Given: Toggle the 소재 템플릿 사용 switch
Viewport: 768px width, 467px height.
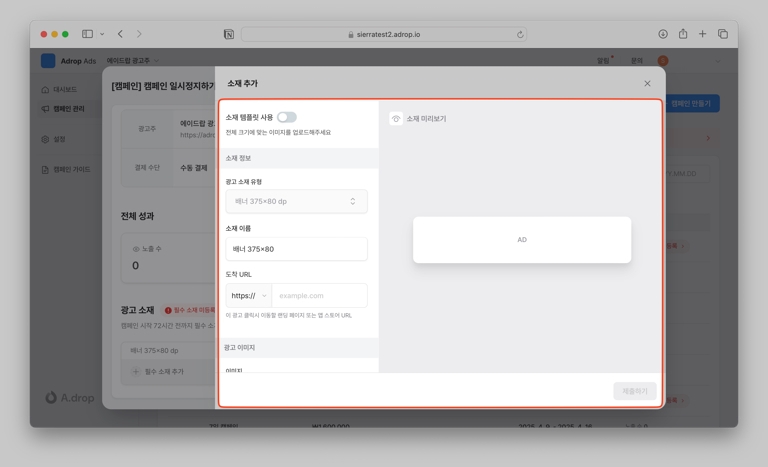Looking at the screenshot, I should coord(287,117).
